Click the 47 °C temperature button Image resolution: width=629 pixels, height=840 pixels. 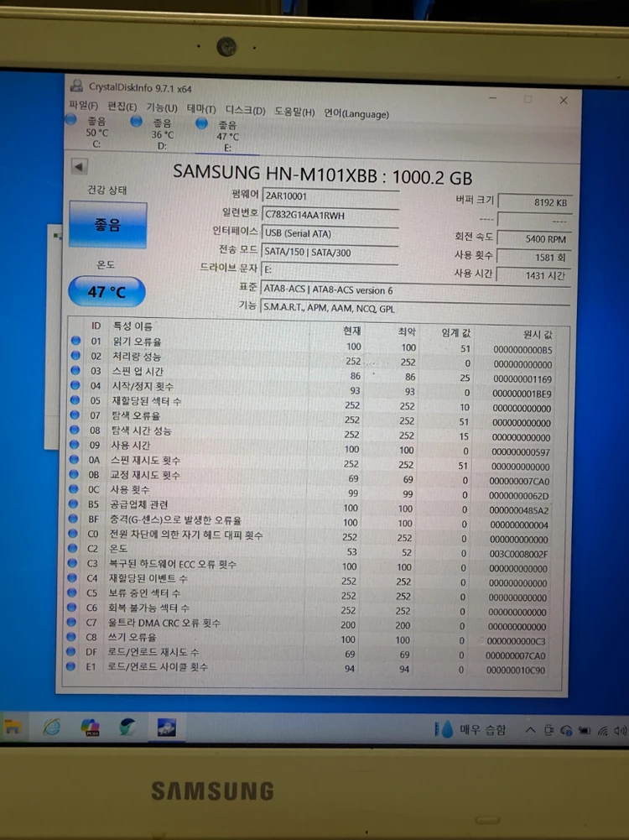107,291
